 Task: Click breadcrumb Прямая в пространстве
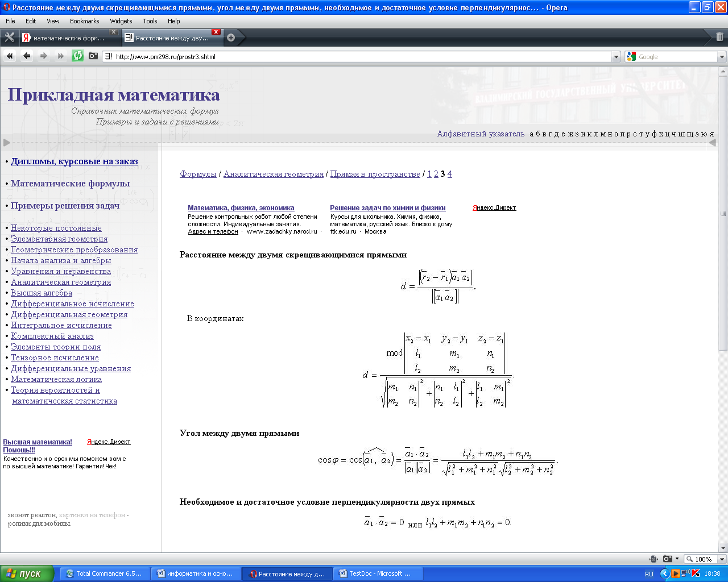click(375, 174)
